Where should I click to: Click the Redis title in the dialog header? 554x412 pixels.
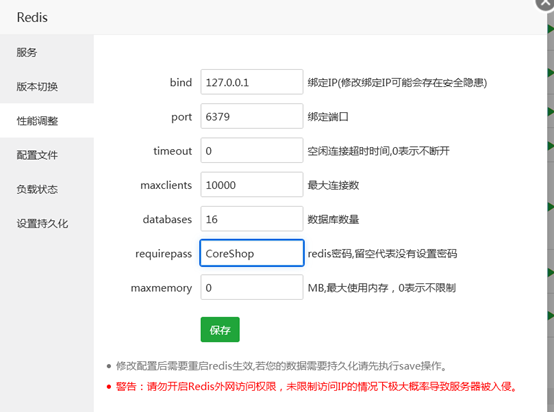[x=32, y=17]
